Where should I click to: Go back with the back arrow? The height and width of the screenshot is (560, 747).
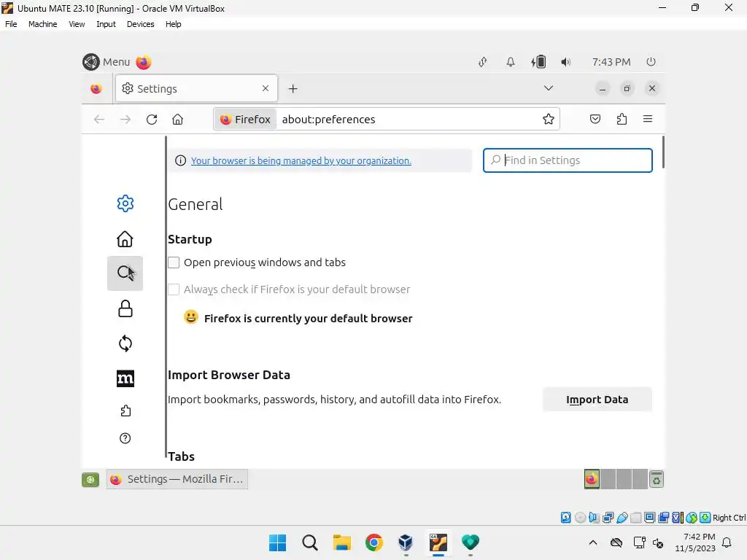coord(99,119)
